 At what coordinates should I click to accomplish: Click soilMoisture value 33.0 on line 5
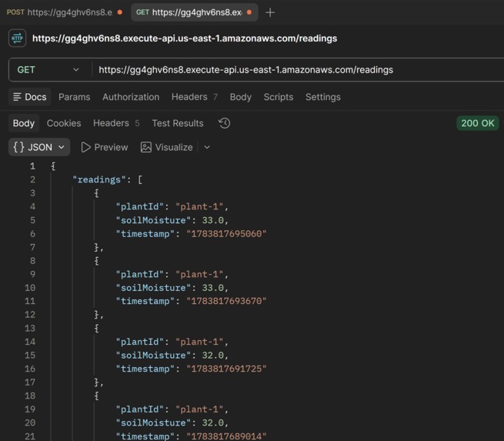pyautogui.click(x=213, y=220)
